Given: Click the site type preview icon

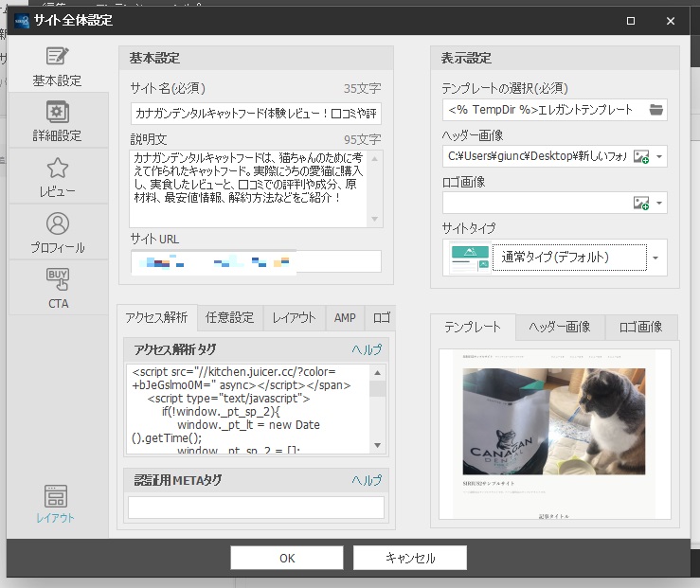Looking at the screenshot, I should click(x=471, y=258).
